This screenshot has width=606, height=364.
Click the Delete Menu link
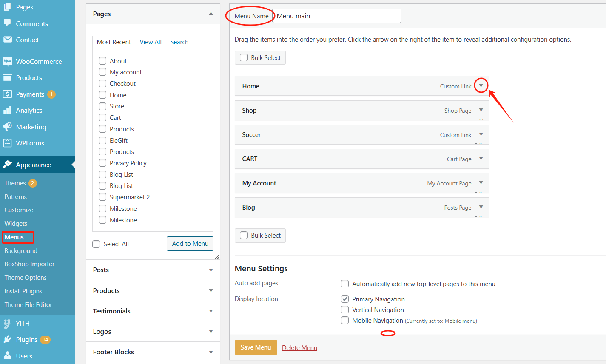(x=299, y=347)
